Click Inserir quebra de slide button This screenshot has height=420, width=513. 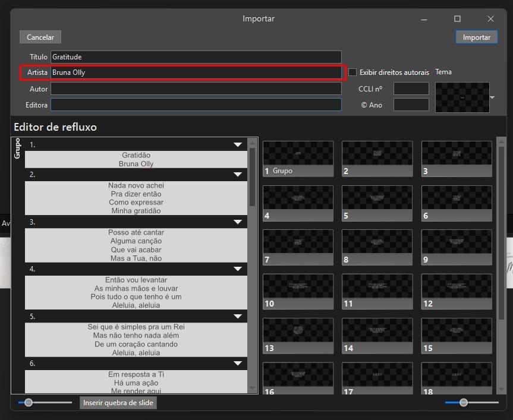point(118,403)
